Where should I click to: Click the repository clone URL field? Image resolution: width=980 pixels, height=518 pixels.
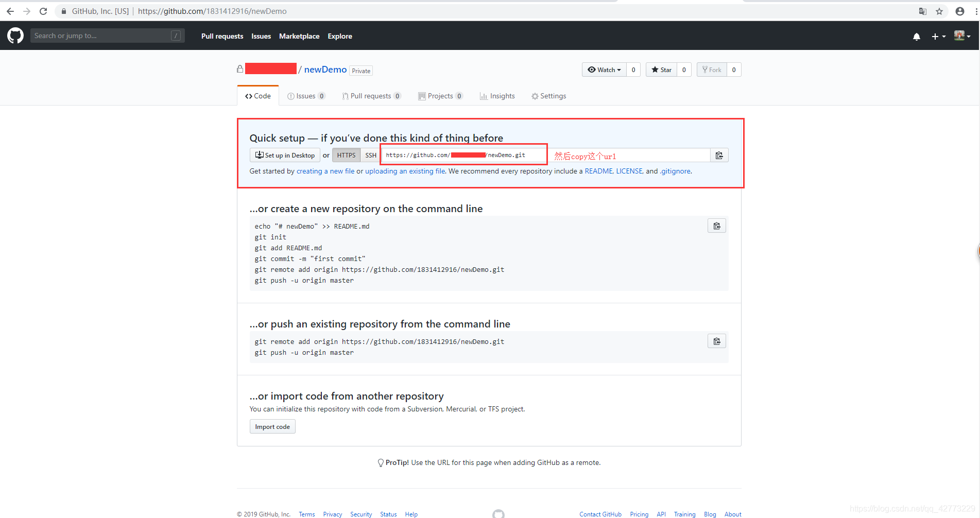point(546,155)
